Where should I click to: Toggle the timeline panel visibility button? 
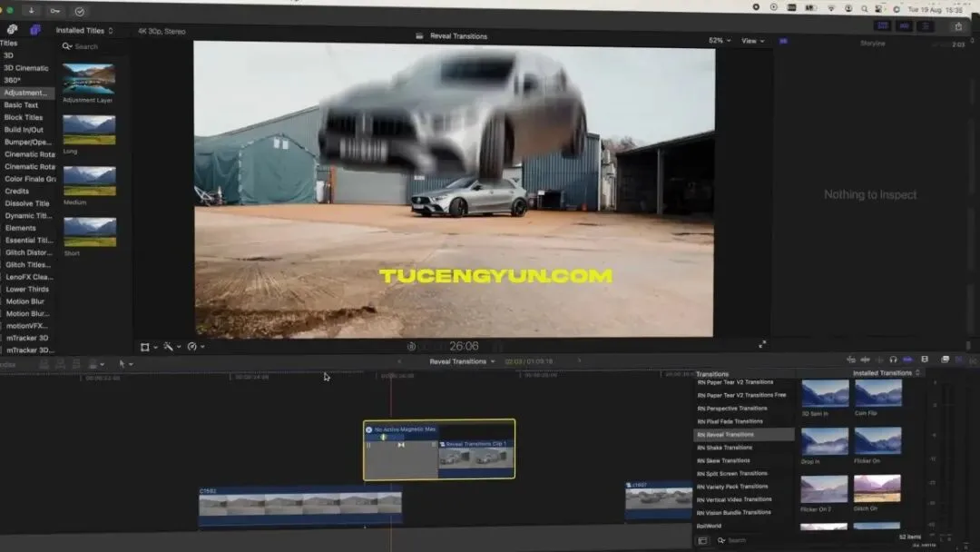[x=904, y=25]
